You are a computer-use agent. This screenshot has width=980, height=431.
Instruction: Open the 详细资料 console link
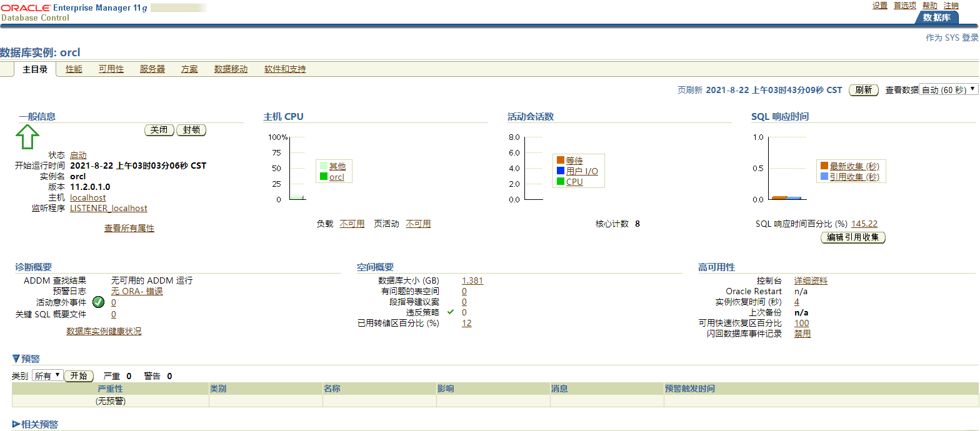[811, 280]
